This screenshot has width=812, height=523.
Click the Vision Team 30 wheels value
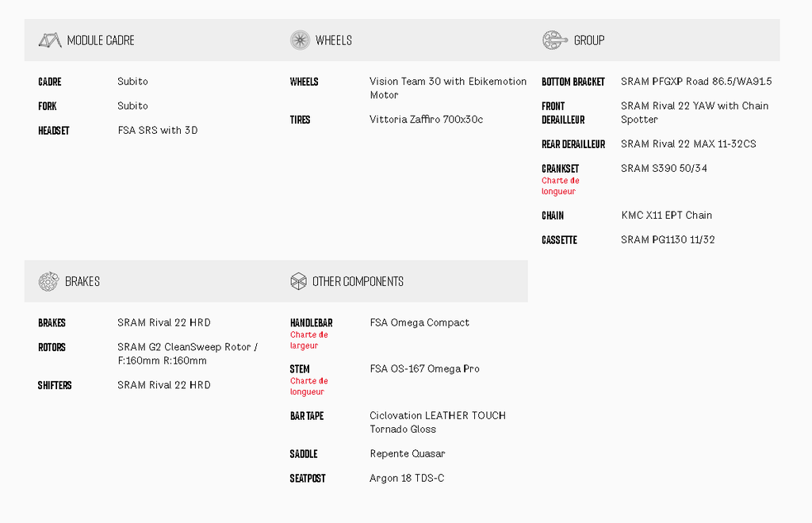coord(448,88)
